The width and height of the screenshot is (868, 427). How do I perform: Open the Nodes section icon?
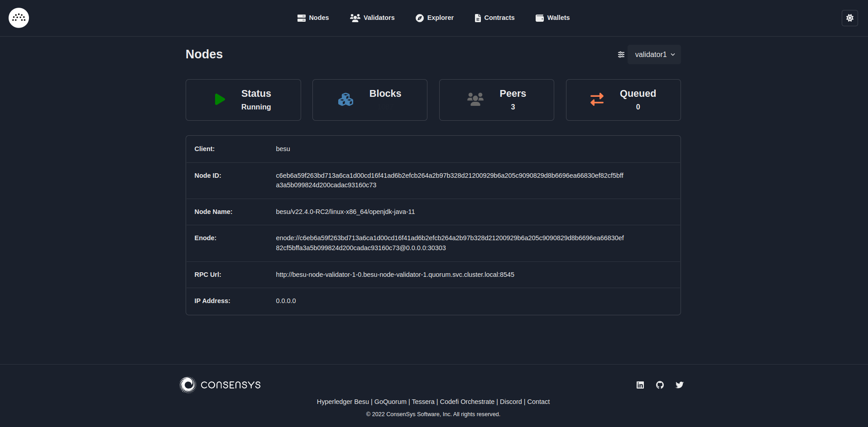[x=301, y=18]
